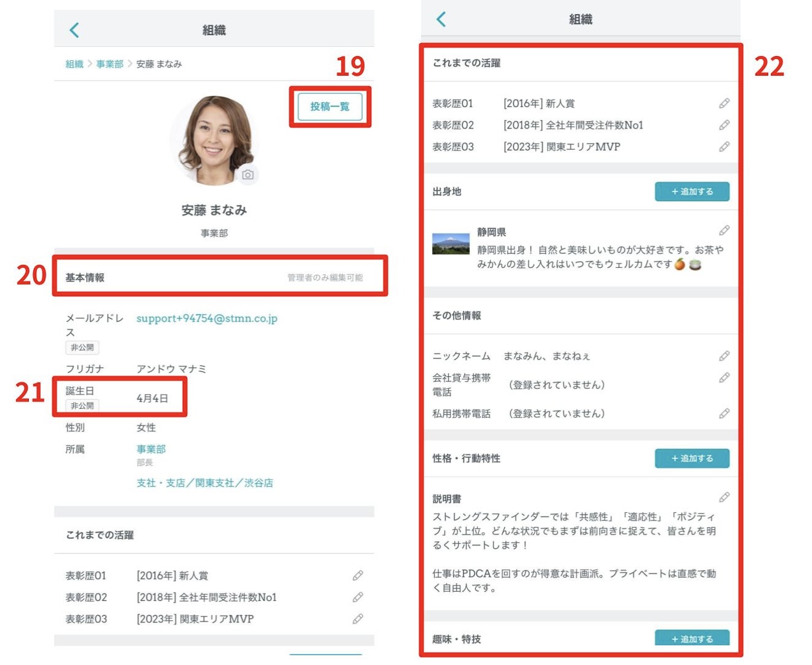Add a new 性格・行動特性 entry

tap(692, 458)
